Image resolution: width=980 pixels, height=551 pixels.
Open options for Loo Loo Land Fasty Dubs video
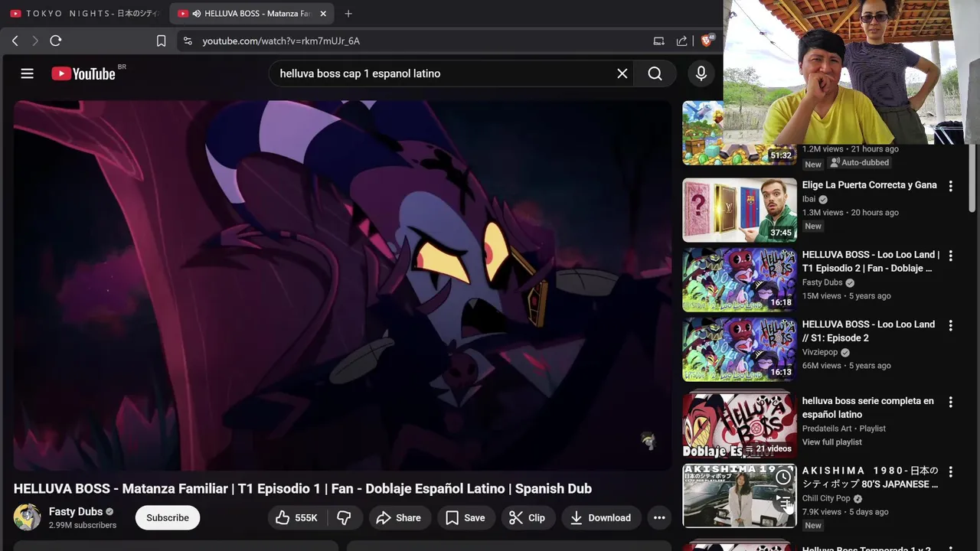click(x=950, y=256)
